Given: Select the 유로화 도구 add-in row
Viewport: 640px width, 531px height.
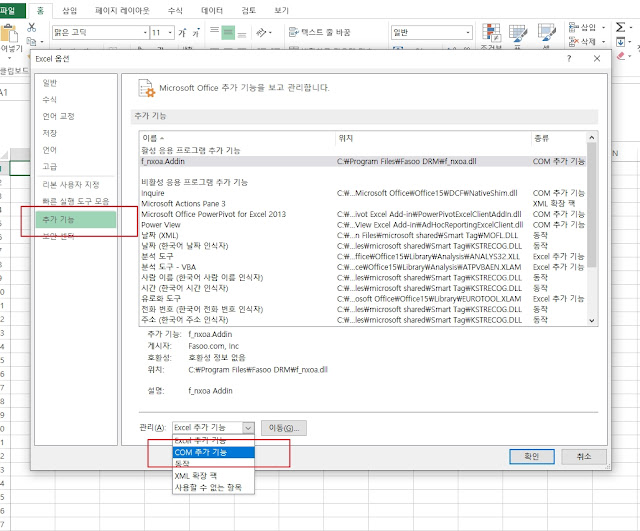Looking at the screenshot, I should 363,299.
